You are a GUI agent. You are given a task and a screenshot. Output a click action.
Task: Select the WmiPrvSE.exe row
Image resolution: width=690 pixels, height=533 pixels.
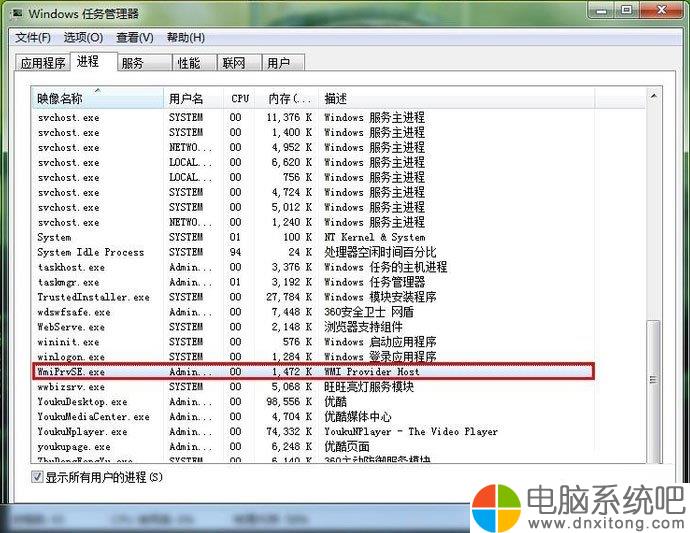(x=312, y=372)
